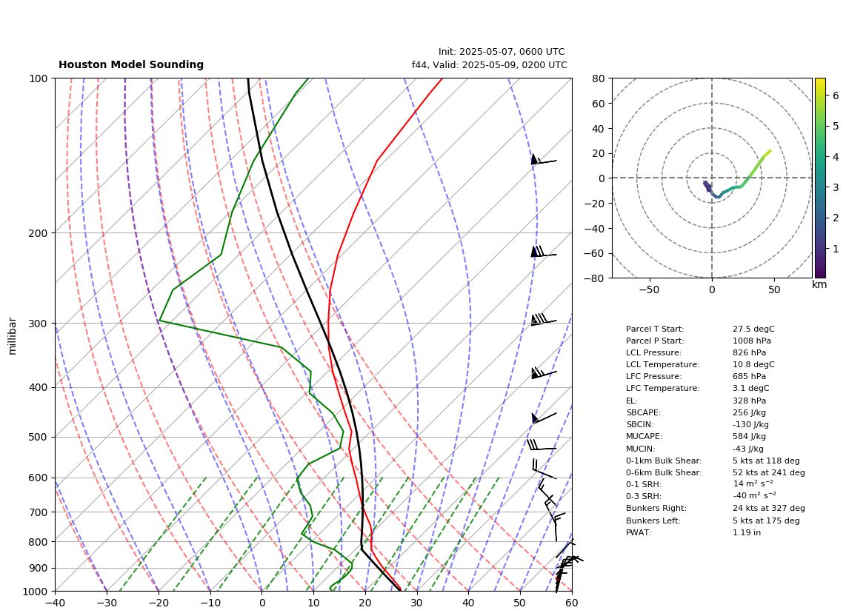Select the "-130 J/kg" SBCIN value
This screenshot has width=846, height=616.
(x=751, y=424)
